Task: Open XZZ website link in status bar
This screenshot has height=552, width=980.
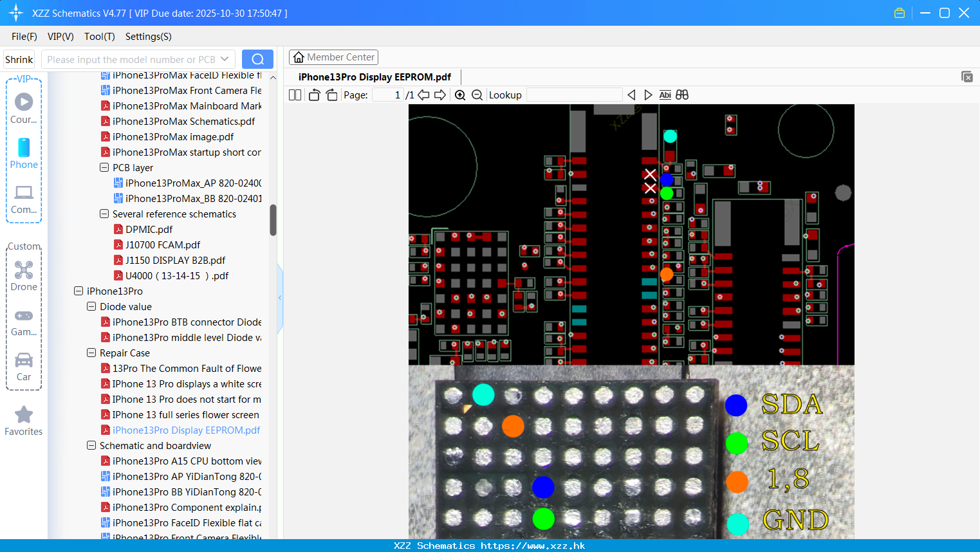Action: [533, 546]
